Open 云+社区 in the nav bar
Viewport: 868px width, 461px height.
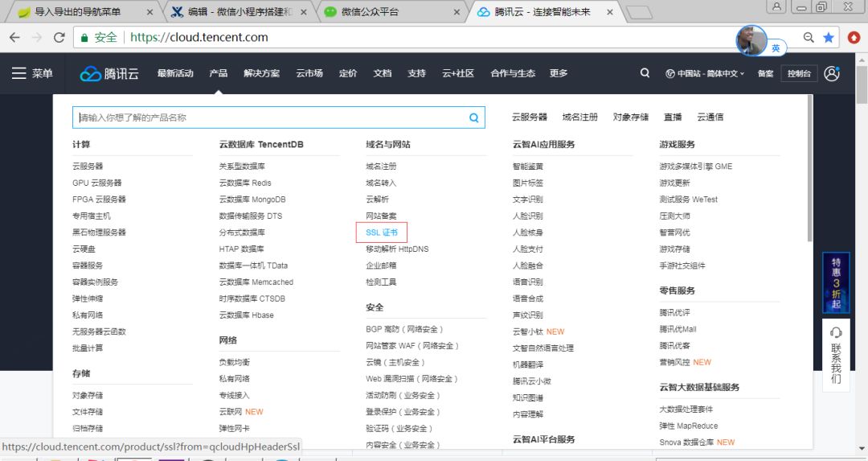click(458, 73)
